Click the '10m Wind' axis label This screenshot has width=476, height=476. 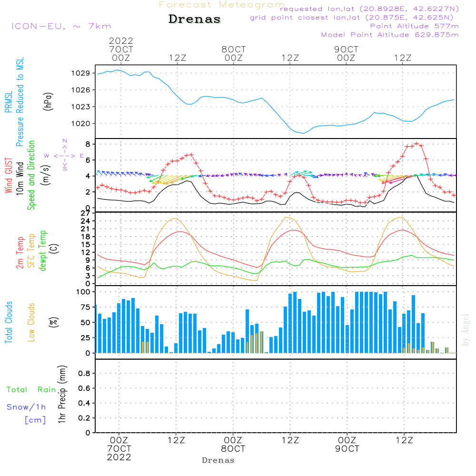(20, 178)
